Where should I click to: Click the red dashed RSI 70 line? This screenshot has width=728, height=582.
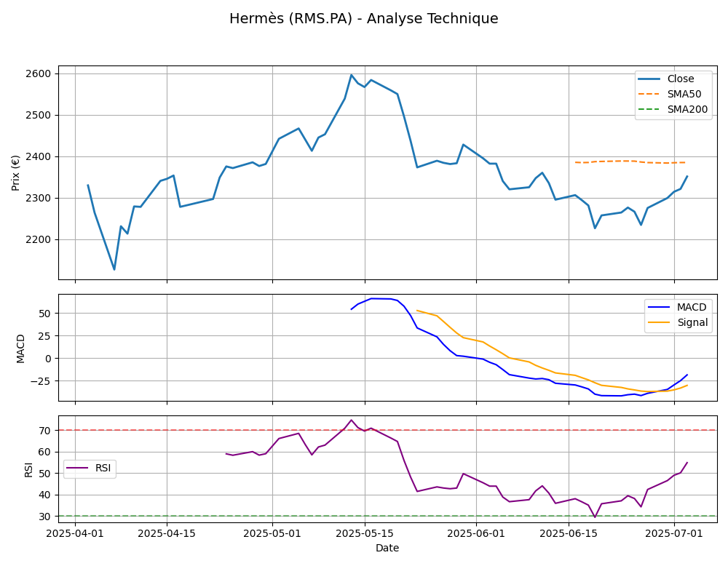pos(387,430)
